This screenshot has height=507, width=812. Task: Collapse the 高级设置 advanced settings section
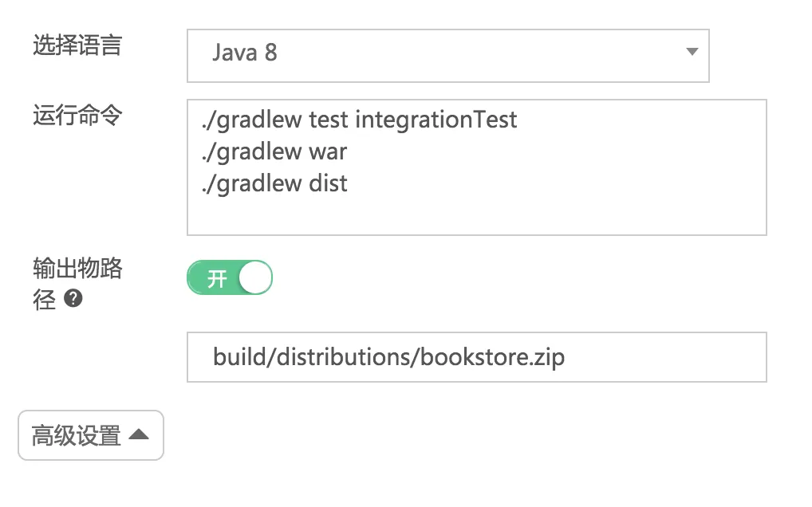click(90, 435)
